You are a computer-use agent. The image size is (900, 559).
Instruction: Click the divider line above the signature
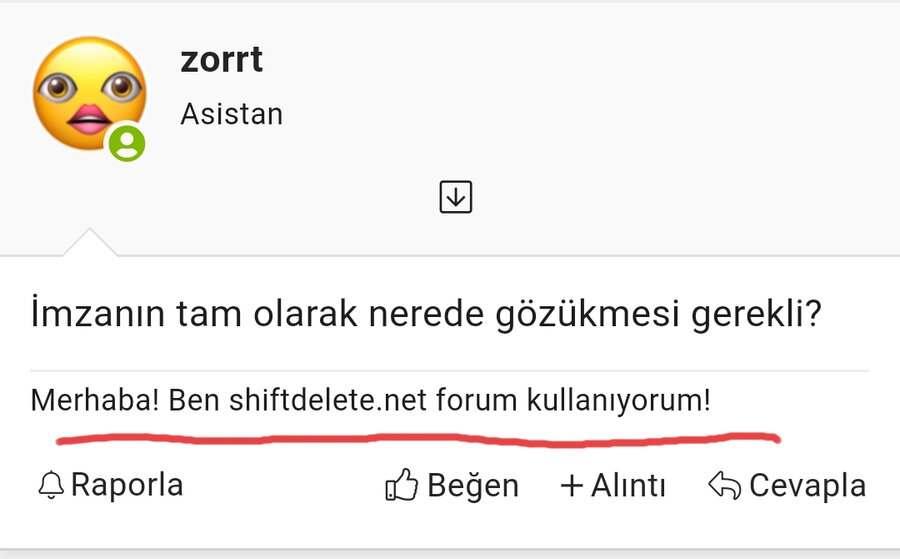450,371
